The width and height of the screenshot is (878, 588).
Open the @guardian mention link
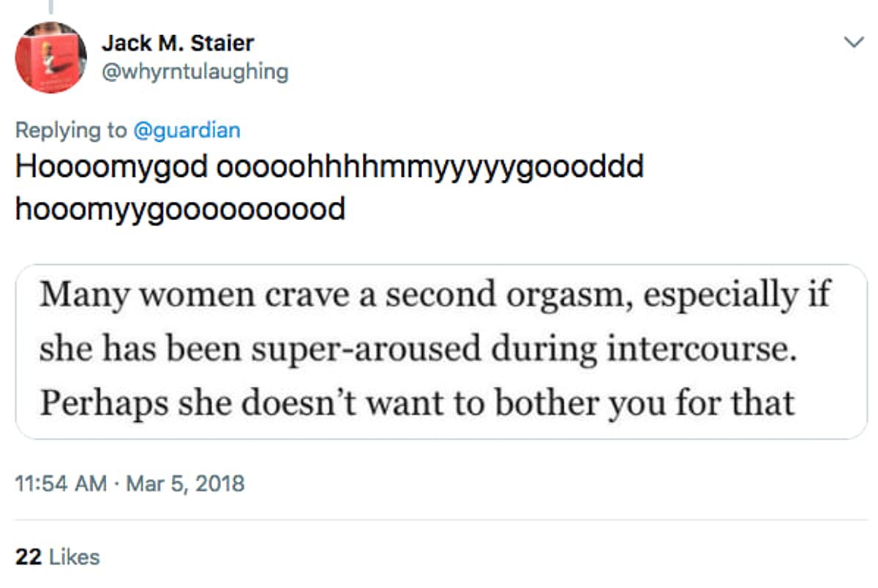(x=186, y=129)
